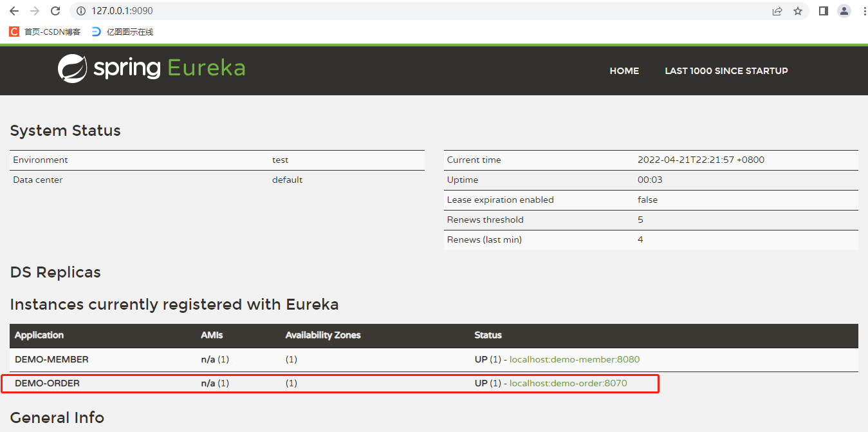The width and height of the screenshot is (868, 432).
Task: Open the localhost:demo-order:8070 instance link
Action: tap(568, 383)
